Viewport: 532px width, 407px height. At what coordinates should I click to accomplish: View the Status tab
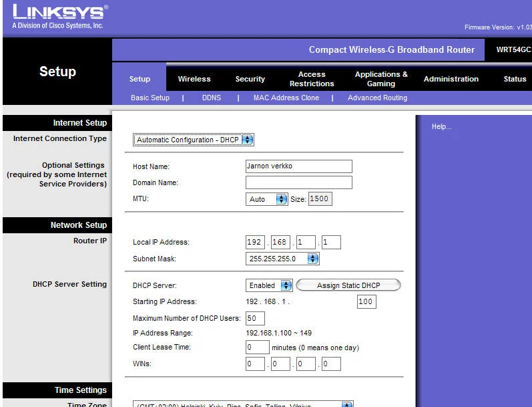515,79
